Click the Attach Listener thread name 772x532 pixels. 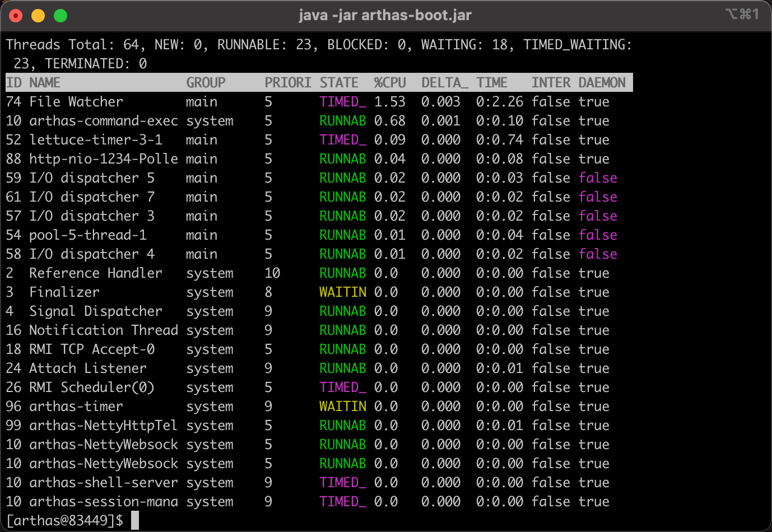[88, 368]
